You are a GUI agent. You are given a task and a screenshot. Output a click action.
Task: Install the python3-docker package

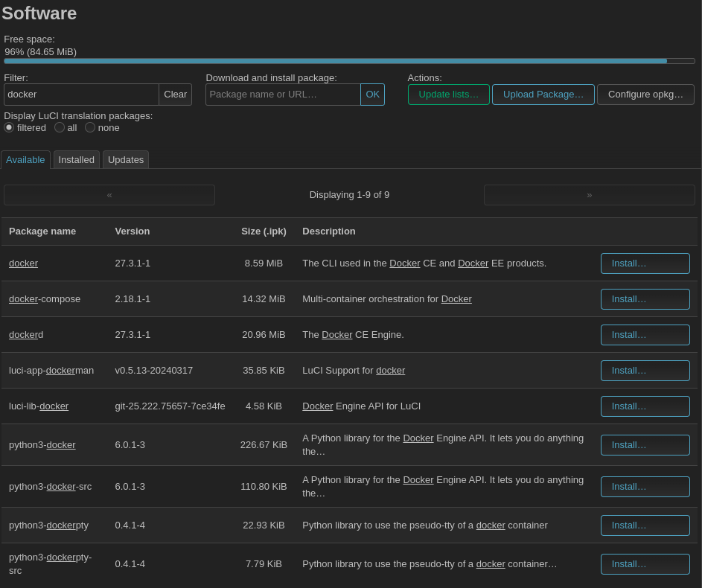point(645,445)
